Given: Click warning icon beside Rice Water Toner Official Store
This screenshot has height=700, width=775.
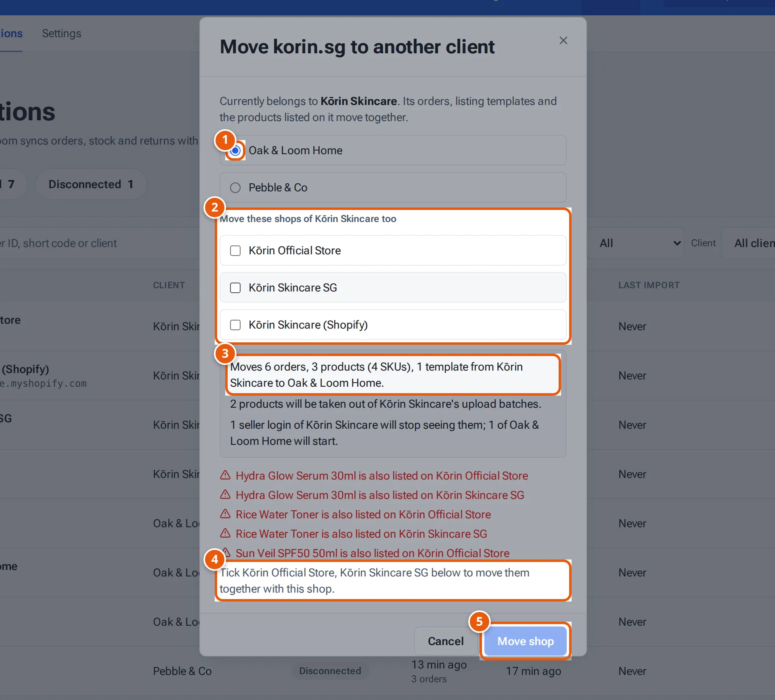Looking at the screenshot, I should point(225,514).
